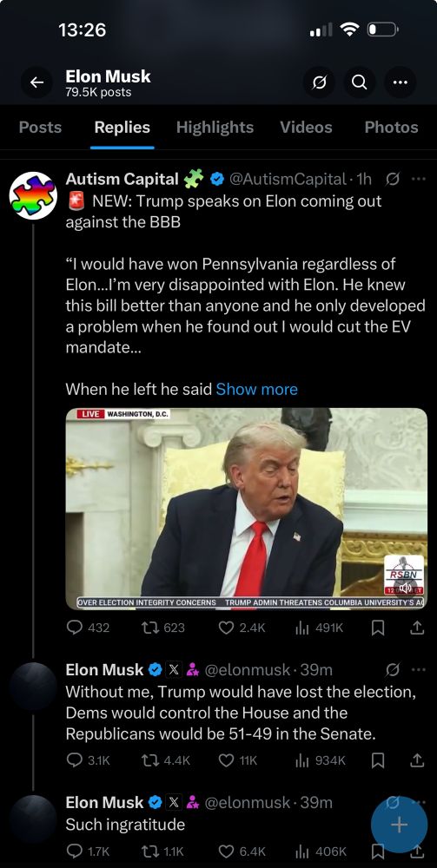Viewport: 437px width, 868px height.
Task: Switch to the Posts tab
Action: (41, 128)
